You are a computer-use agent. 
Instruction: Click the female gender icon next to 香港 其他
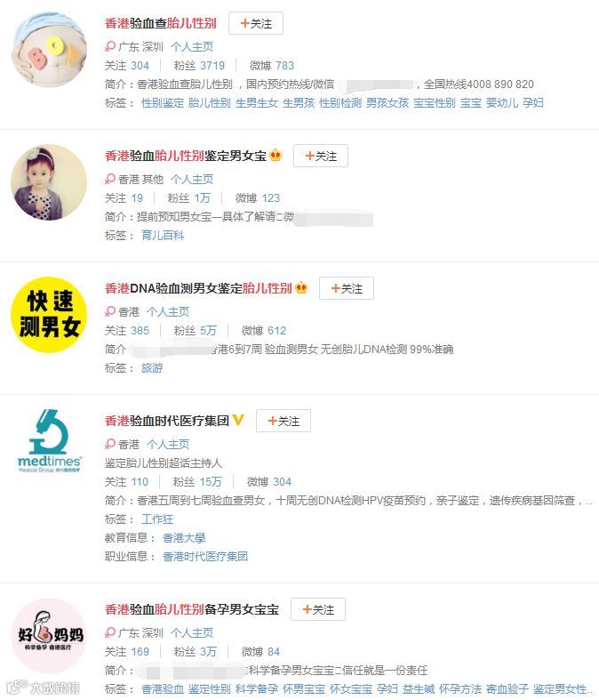110,179
